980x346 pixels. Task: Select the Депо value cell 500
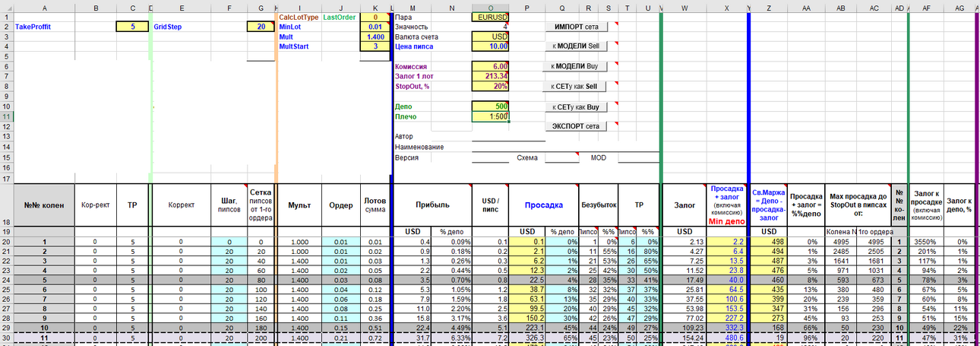coord(490,106)
